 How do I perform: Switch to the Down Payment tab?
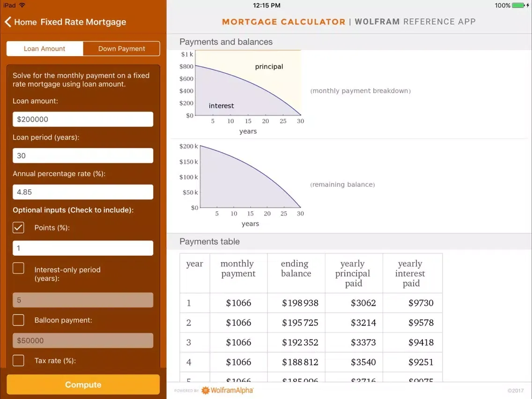(x=121, y=49)
